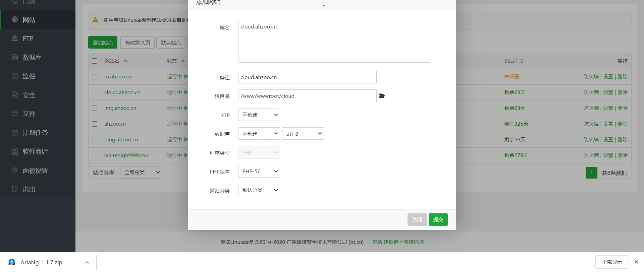Click the 未部署 SSL status
Viewport: 644px width, 272px height.
(x=512, y=77)
